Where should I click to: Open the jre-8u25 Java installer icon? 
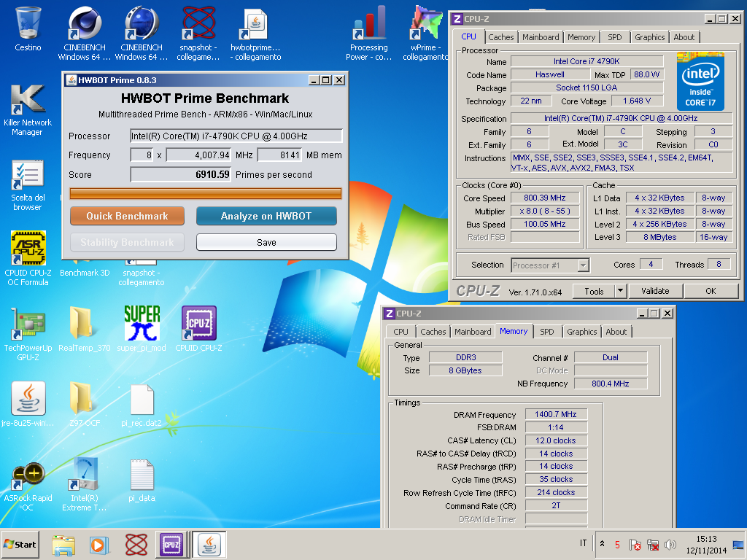28,404
